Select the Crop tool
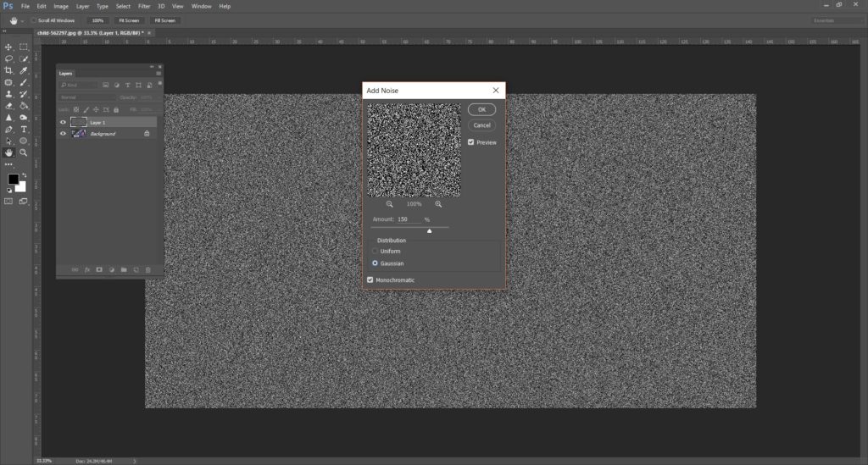The height and width of the screenshot is (465, 868). [x=8, y=70]
